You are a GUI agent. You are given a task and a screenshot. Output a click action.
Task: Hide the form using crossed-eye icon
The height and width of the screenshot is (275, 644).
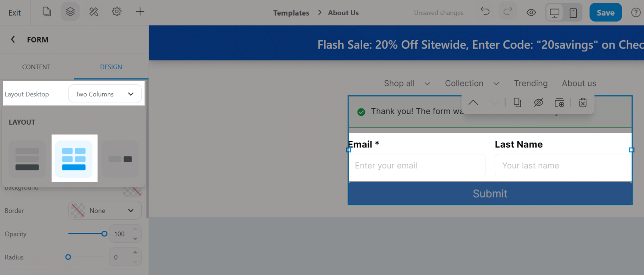[x=538, y=103]
